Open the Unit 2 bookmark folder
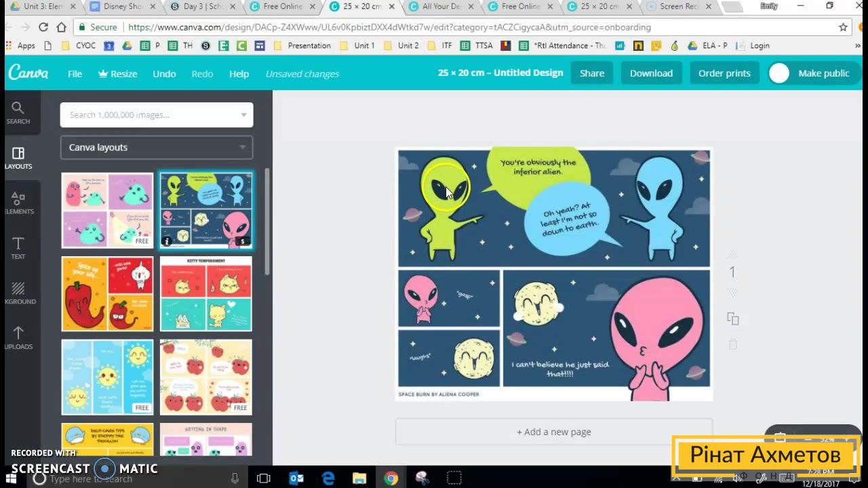Screen dimensions: 868x488 coord(401,45)
